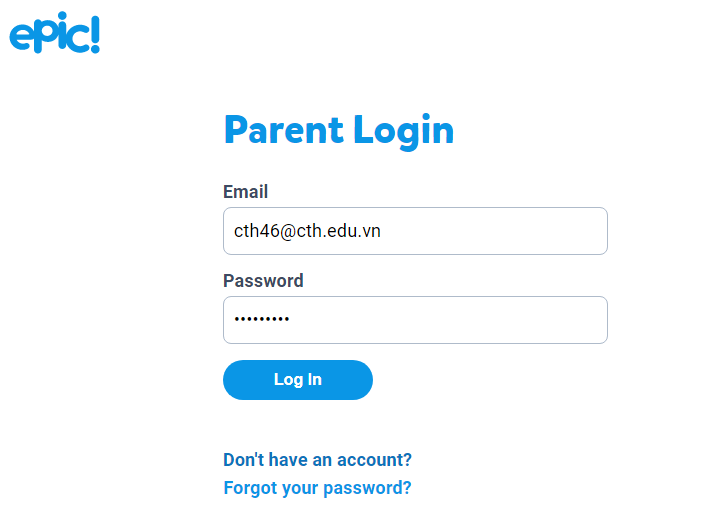702x530 pixels.
Task: Click the letter 'e' of the epic! logo
Action: pos(21,35)
